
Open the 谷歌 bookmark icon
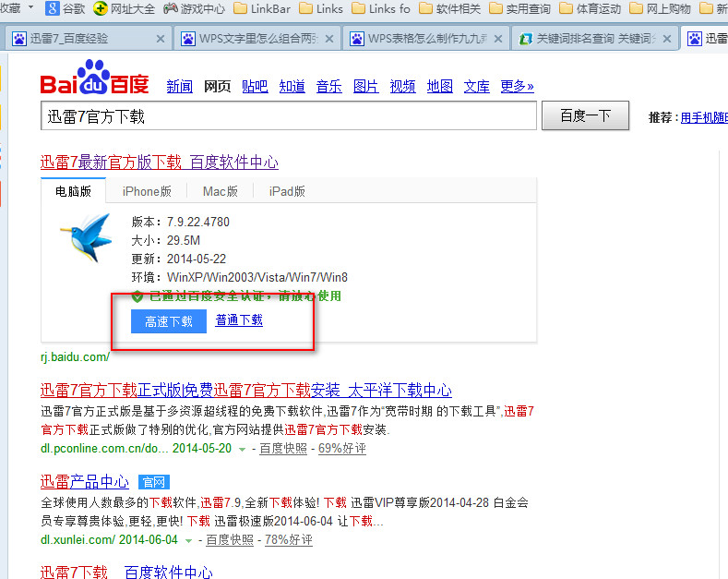click(53, 8)
